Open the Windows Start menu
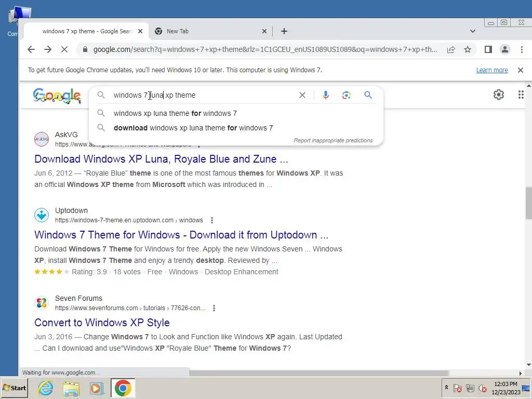This screenshot has width=532, height=399. click(14, 388)
